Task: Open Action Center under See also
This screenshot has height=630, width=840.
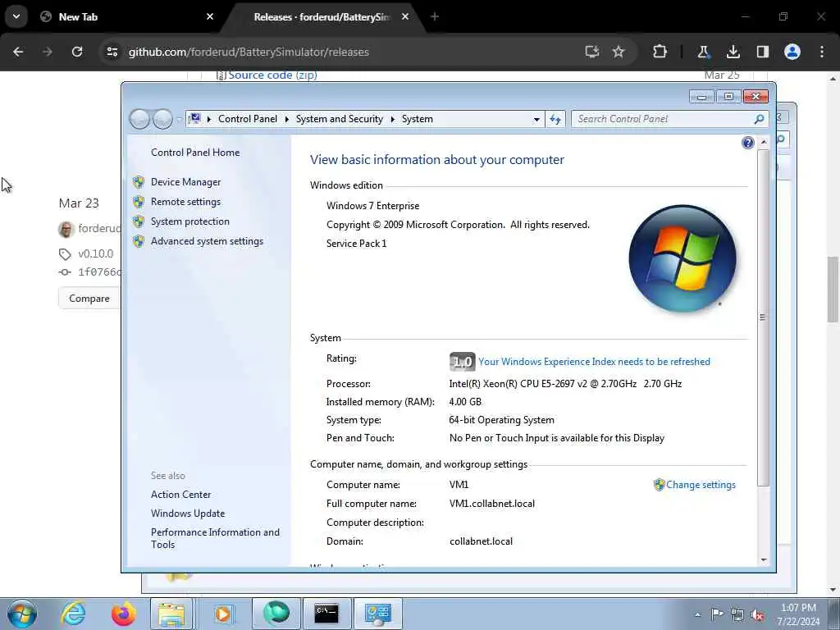Action: 180,495
